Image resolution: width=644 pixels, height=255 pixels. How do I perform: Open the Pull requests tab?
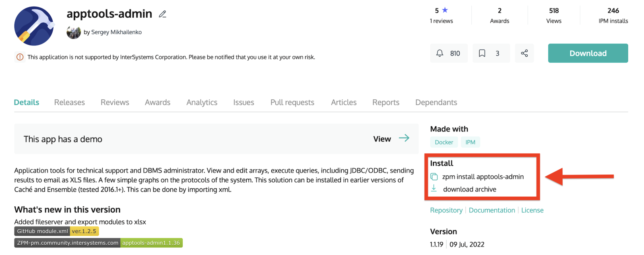pyautogui.click(x=292, y=103)
